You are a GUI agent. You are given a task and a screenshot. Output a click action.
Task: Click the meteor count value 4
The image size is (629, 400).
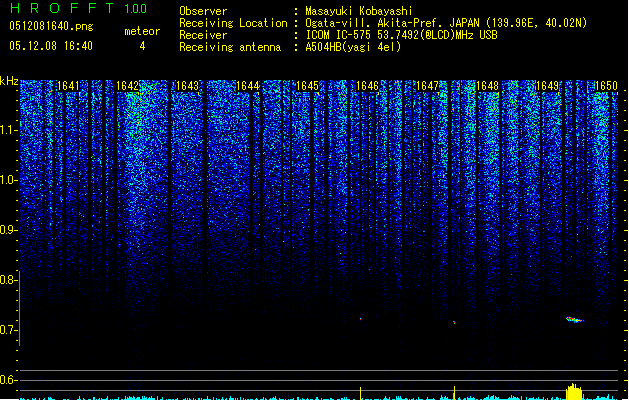tap(142, 46)
